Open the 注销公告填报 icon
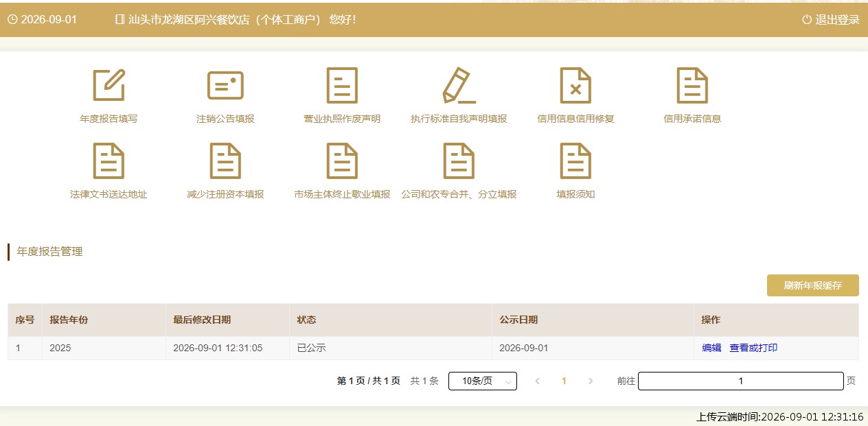This screenshot has height=426, width=868. 225,85
